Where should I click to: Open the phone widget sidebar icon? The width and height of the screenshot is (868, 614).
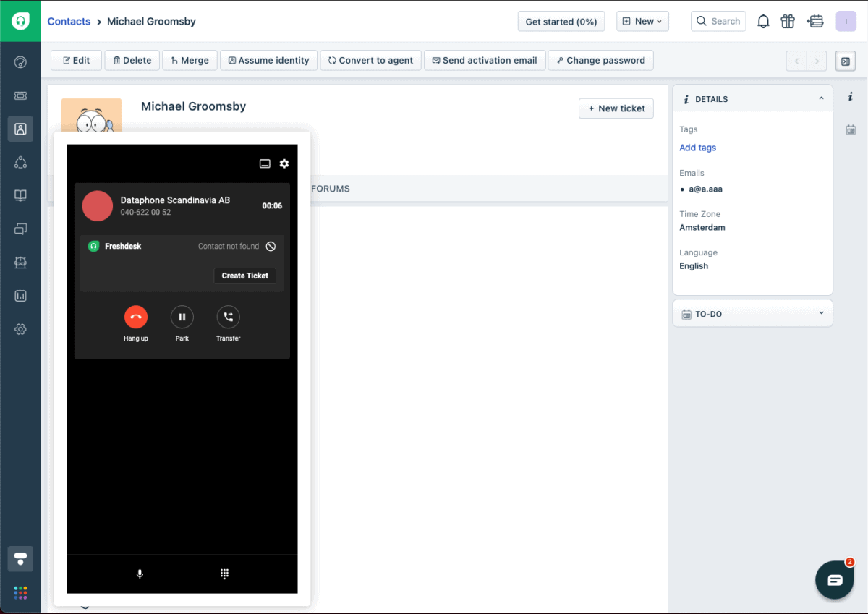click(20, 558)
